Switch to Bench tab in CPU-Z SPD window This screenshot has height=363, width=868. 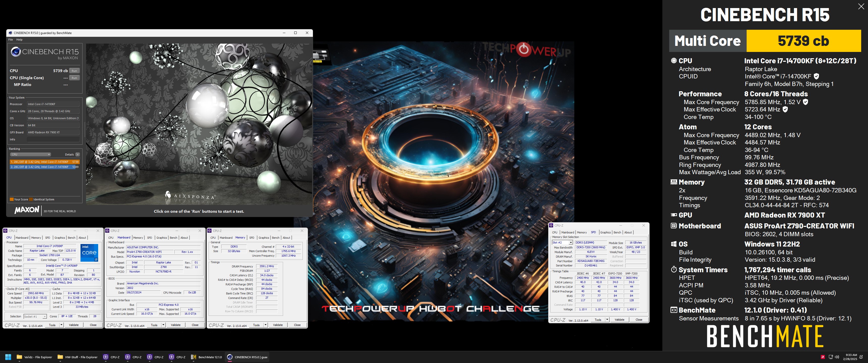[617, 232]
